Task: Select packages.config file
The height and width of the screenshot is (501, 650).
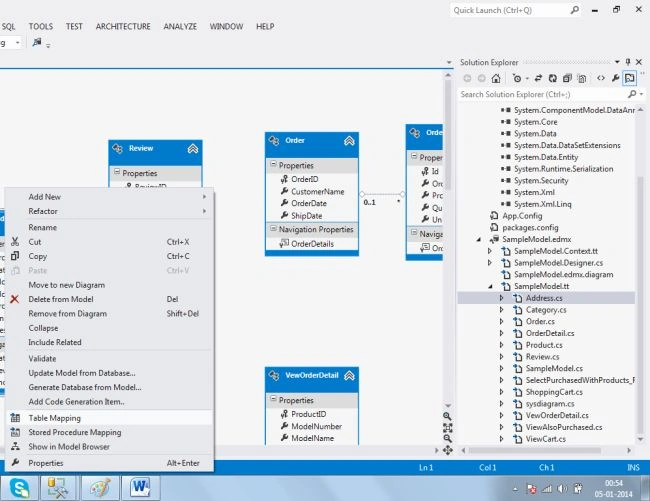Action: 530,228
